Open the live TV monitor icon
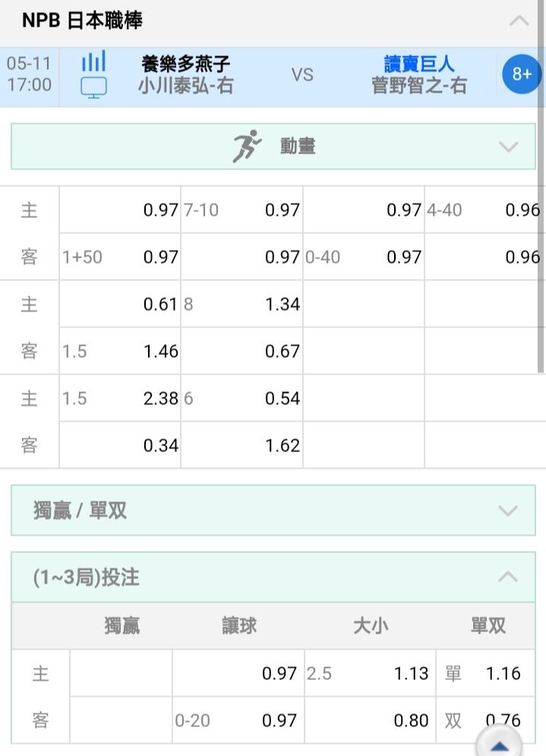Image resolution: width=546 pixels, height=756 pixels. pyautogui.click(x=93, y=88)
